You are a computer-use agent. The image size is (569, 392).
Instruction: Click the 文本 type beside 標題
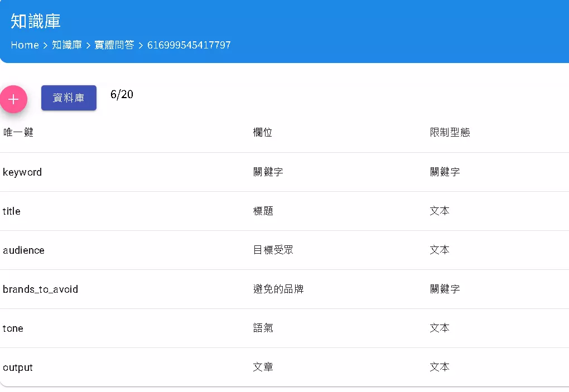tap(439, 211)
